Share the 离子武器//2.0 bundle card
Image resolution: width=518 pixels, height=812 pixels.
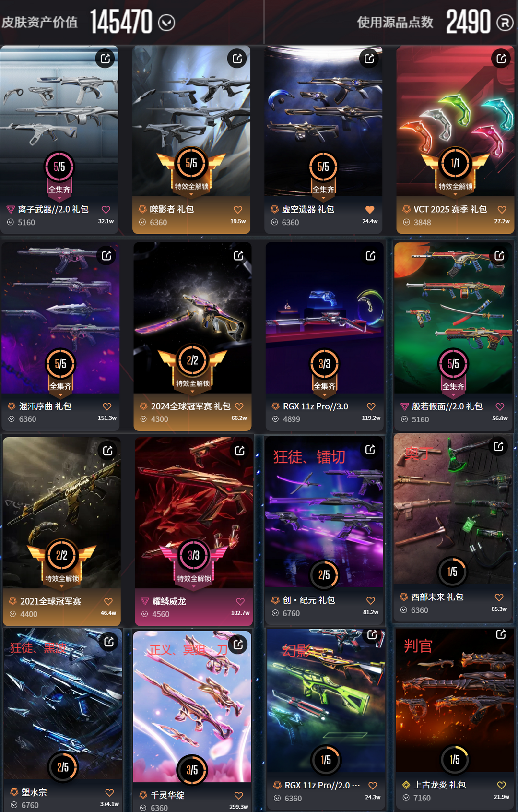click(x=105, y=59)
